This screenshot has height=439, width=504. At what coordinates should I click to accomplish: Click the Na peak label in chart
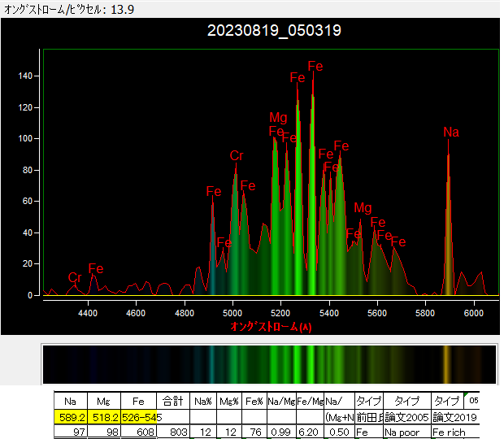[451, 132]
